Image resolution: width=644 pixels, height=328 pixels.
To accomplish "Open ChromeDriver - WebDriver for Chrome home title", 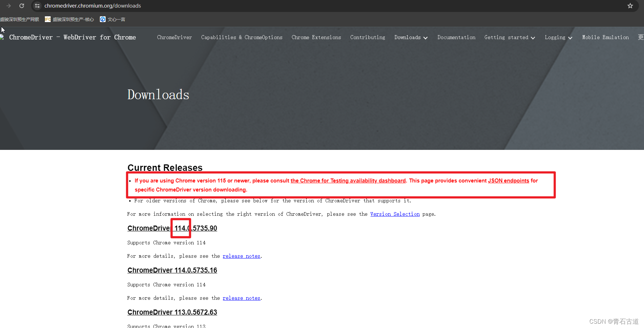I will click(x=72, y=37).
